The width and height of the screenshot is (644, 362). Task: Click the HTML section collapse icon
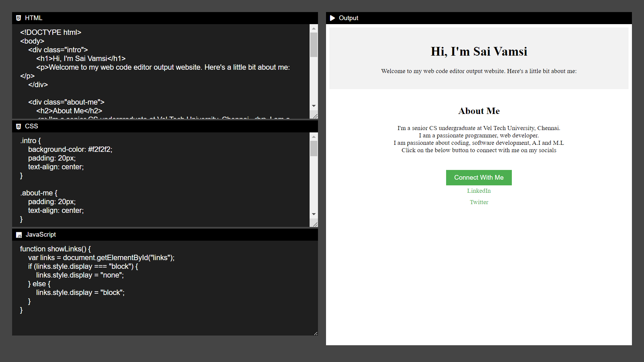(x=18, y=18)
